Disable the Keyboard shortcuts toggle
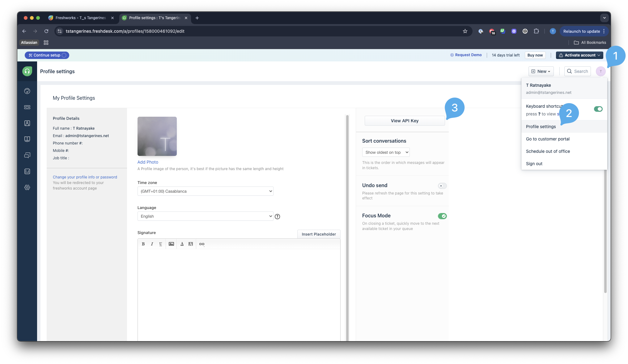 598,109
